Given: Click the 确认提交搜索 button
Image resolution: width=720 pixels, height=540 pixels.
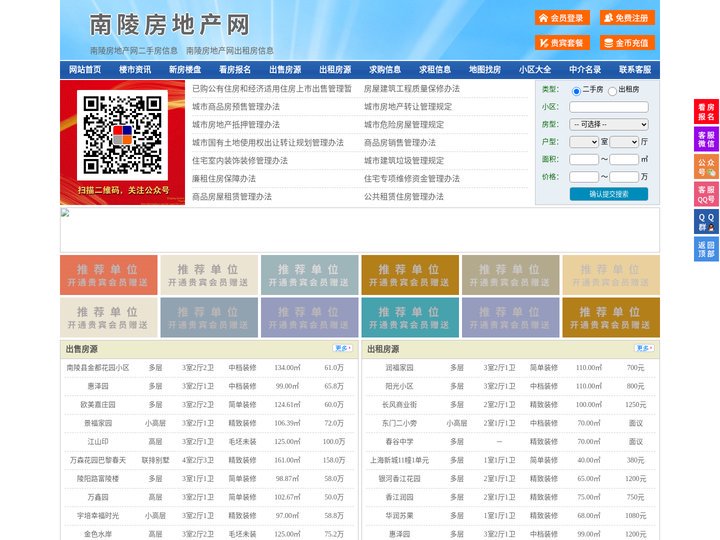Looking at the screenshot, I should tap(609, 194).
